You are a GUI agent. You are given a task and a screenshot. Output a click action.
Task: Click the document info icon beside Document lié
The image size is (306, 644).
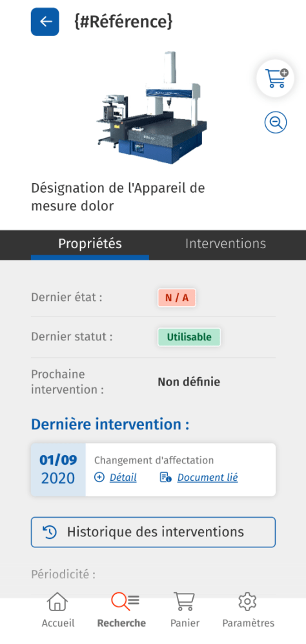(x=166, y=477)
